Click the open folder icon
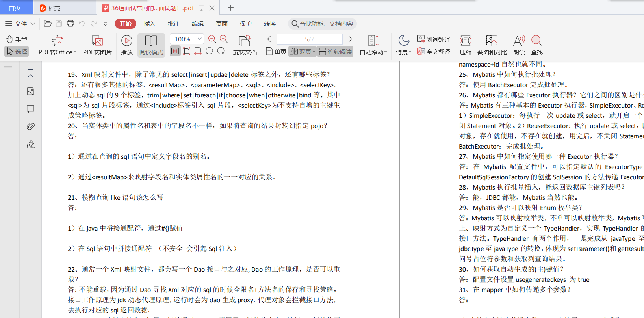 tap(47, 24)
